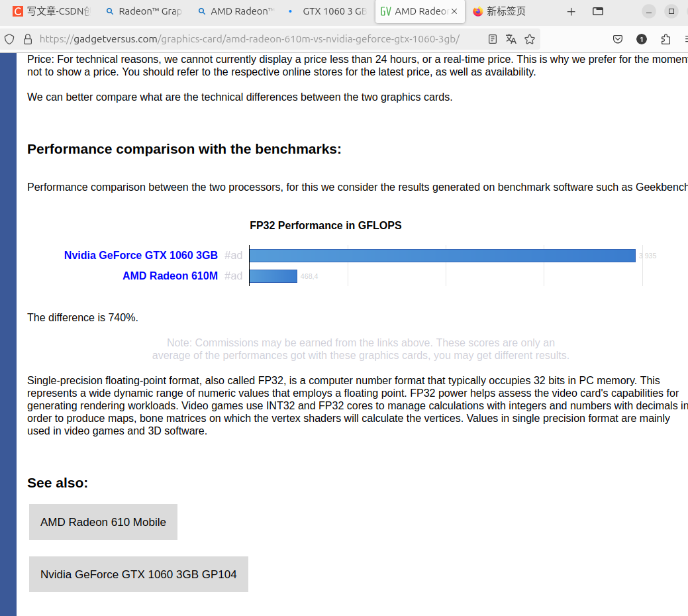Click the tracking protection shield icon
This screenshot has height=616, width=688.
click(x=9, y=39)
